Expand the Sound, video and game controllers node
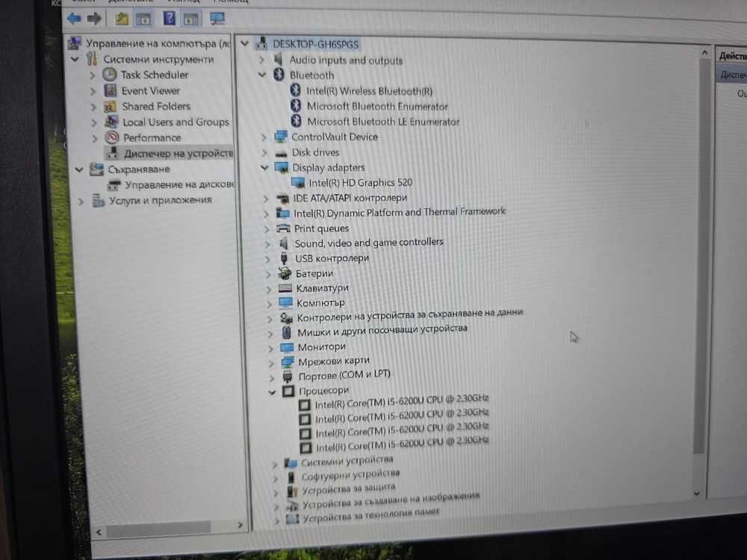This screenshot has width=747, height=560. point(267,244)
